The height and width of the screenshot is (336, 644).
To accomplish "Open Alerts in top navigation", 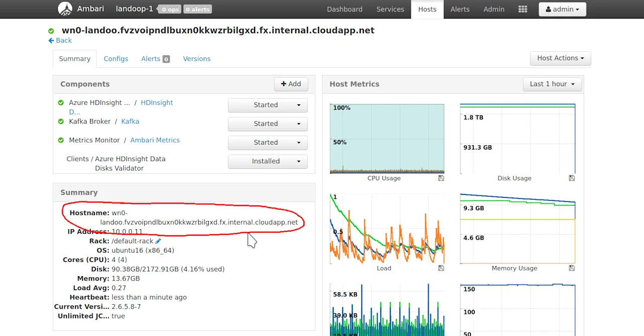I will click(x=460, y=9).
